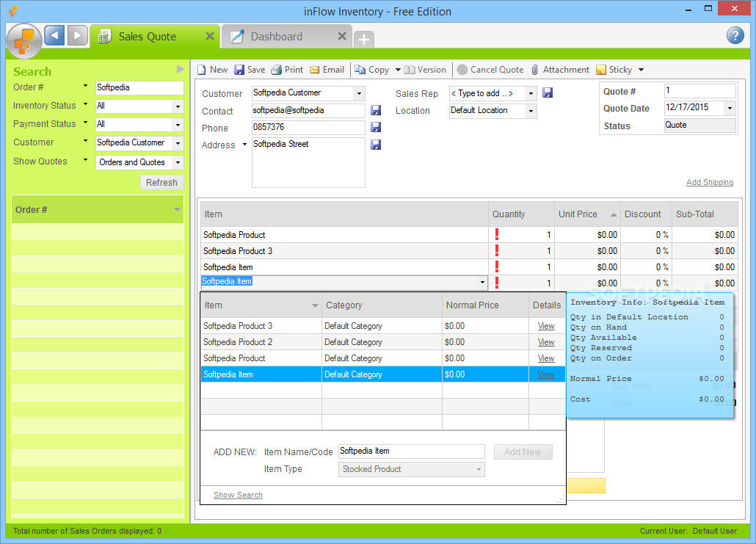756x544 pixels.
Task: Add a new tab with plus button
Action: tap(364, 39)
